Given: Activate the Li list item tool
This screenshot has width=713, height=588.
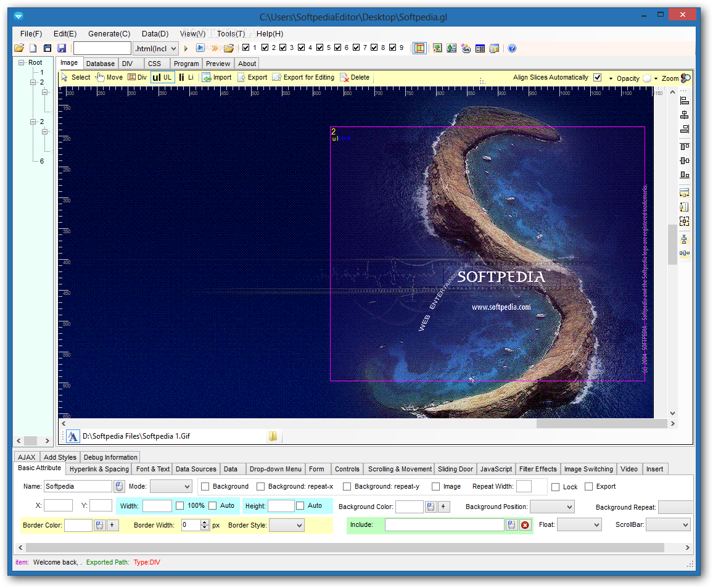Looking at the screenshot, I should [186, 77].
